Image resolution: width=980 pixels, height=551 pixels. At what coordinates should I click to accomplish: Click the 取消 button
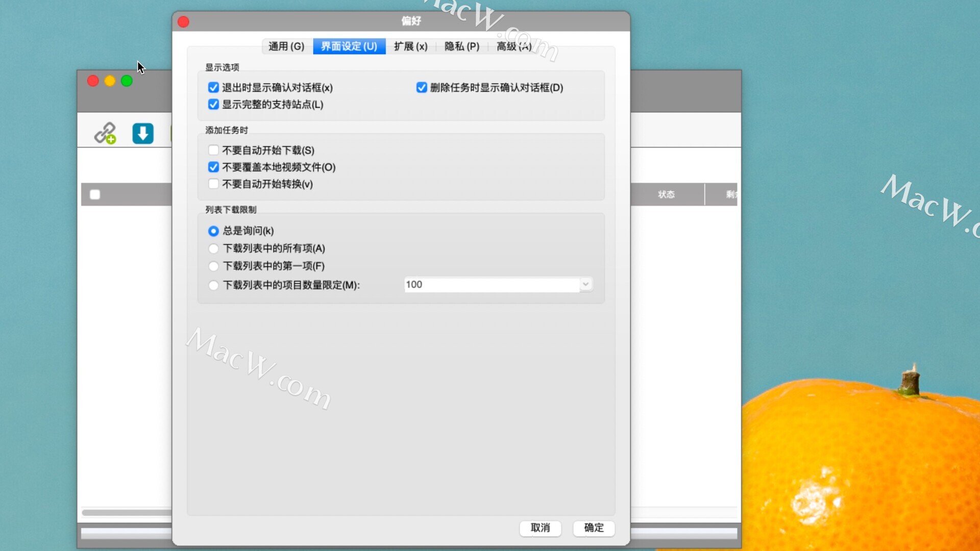(541, 528)
